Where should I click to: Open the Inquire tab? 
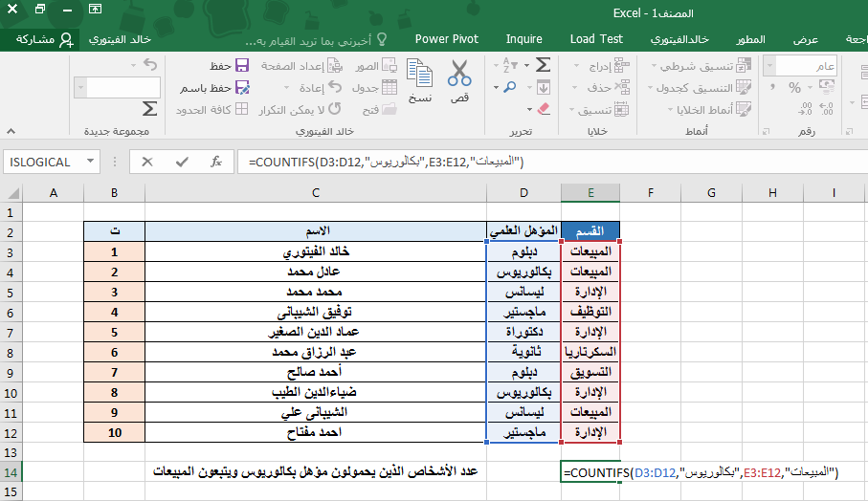(x=523, y=39)
